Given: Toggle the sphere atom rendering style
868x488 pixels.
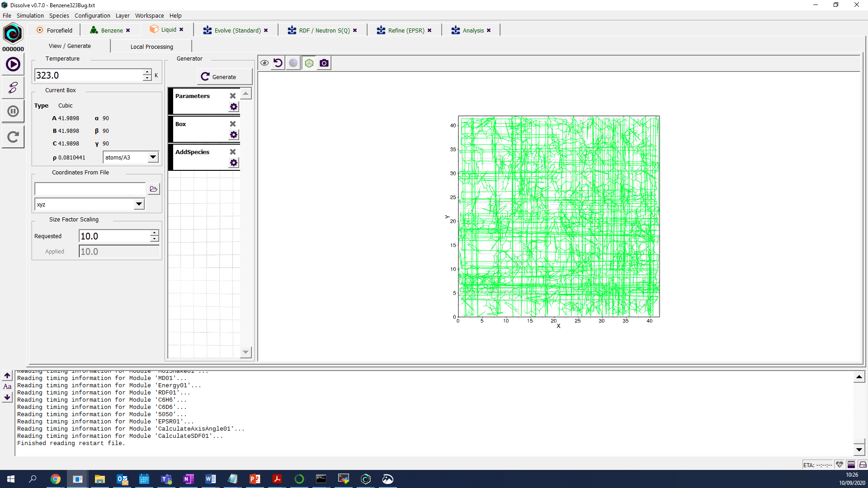Looking at the screenshot, I should point(293,63).
